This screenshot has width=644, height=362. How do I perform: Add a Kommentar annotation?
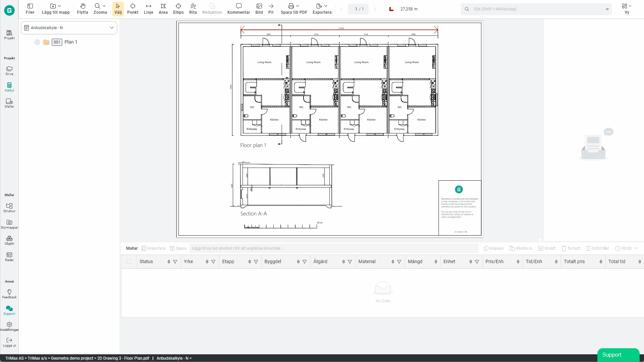(238, 9)
